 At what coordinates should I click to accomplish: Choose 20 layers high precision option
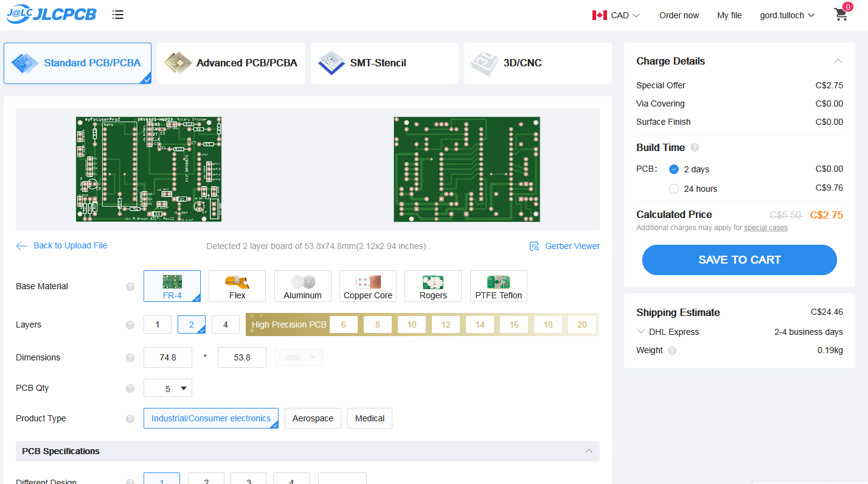[582, 324]
